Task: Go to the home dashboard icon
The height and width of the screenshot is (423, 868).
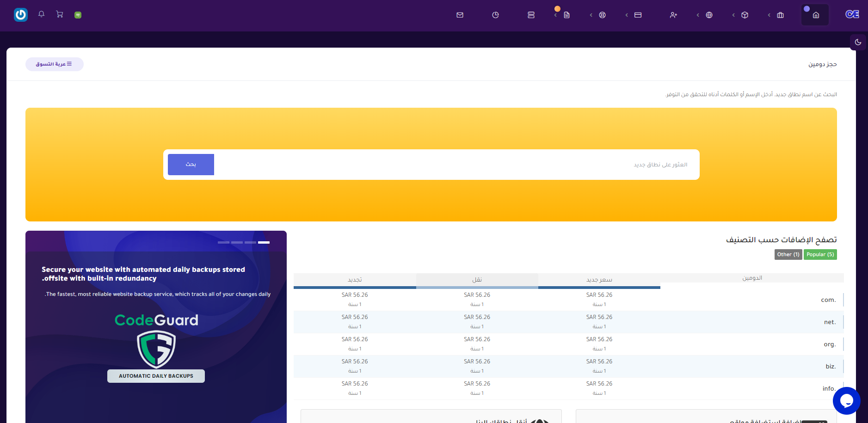Action: (x=816, y=15)
